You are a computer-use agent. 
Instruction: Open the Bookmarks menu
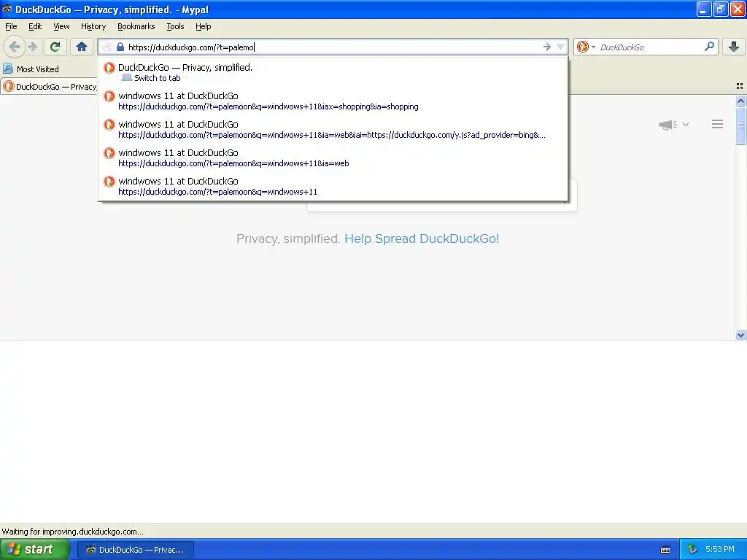coord(136,26)
